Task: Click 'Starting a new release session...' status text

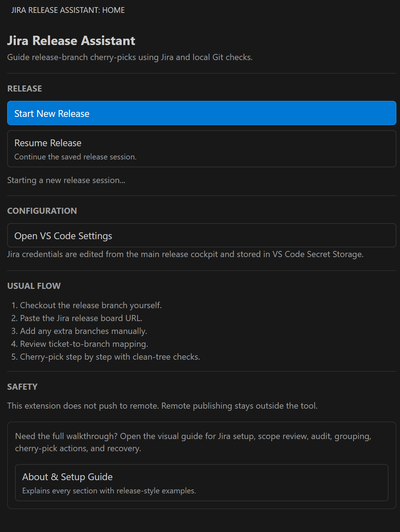Action: coord(66,180)
